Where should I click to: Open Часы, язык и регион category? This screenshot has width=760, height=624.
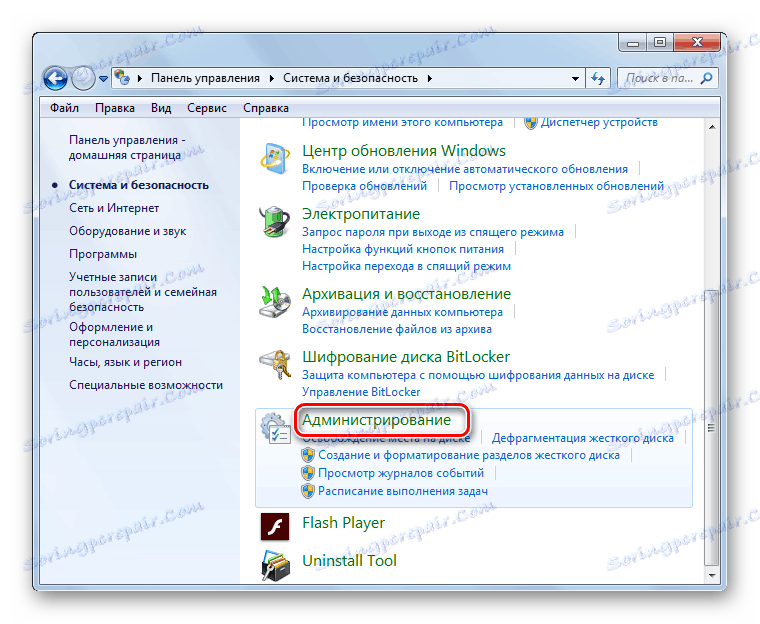point(126,362)
